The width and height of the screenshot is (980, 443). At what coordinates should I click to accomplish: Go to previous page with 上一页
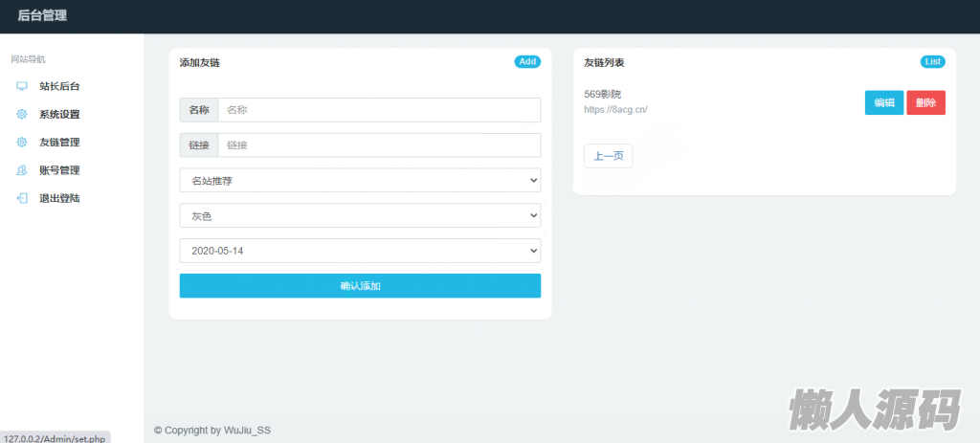pos(608,156)
